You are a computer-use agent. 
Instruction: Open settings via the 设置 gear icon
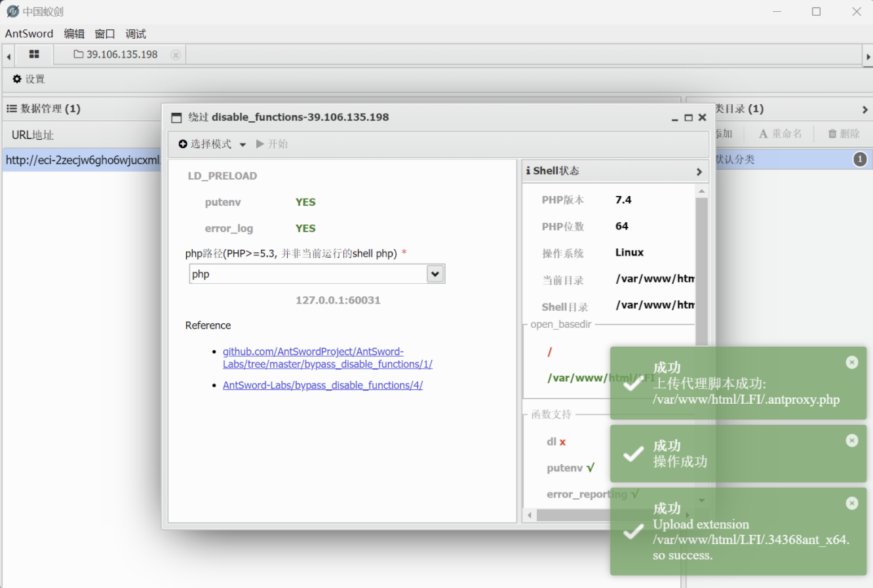[x=16, y=79]
